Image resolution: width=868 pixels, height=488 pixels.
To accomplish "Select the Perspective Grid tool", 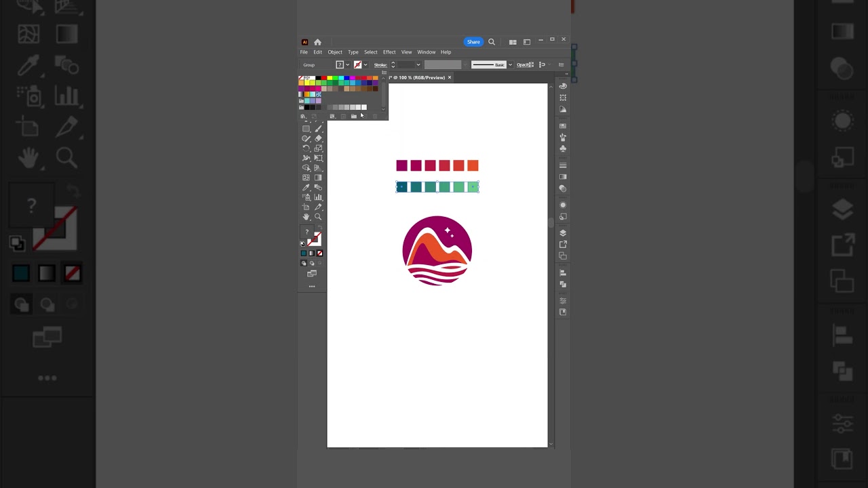I will coord(318,167).
